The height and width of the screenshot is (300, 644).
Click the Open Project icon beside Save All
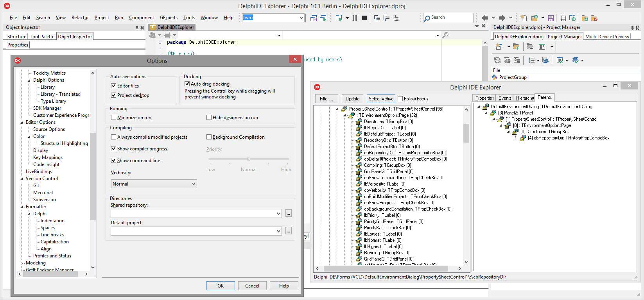click(x=572, y=18)
